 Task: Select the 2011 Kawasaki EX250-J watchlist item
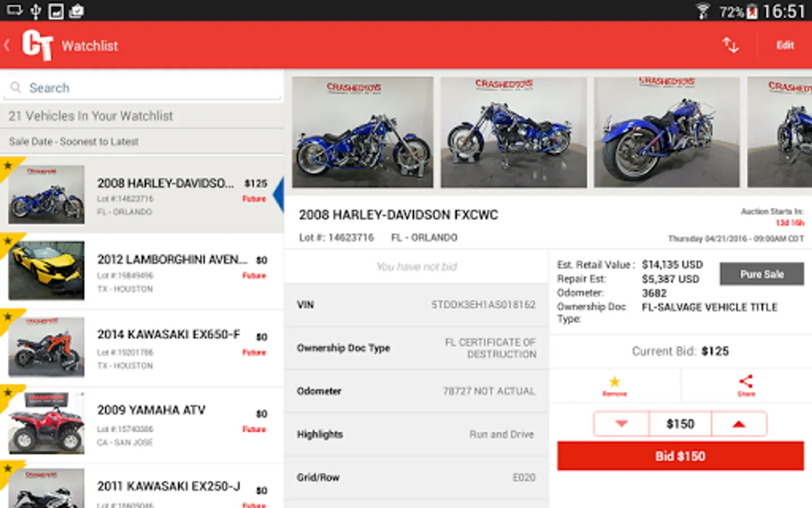click(x=142, y=487)
